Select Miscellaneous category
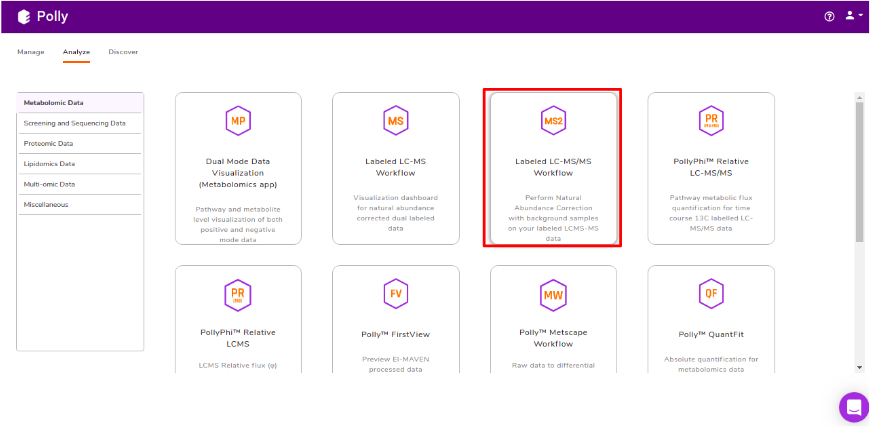The width and height of the screenshot is (872, 430). [80, 205]
